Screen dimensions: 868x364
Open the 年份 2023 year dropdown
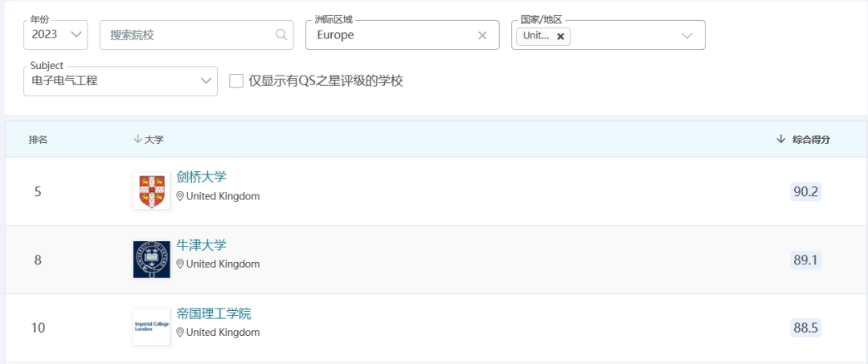55,35
